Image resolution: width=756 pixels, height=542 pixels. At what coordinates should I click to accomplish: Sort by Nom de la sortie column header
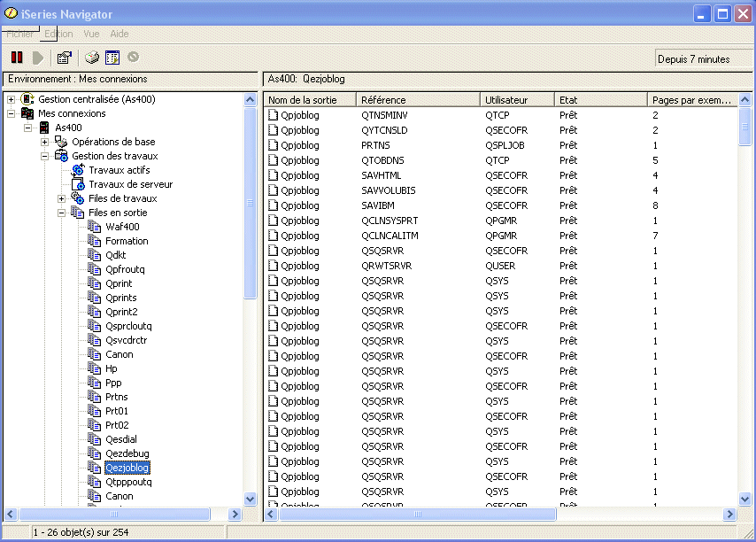pos(310,100)
